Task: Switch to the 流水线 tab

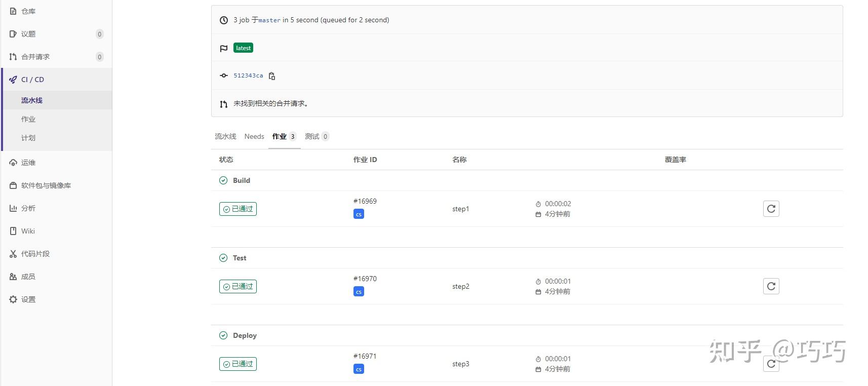Action: point(225,136)
